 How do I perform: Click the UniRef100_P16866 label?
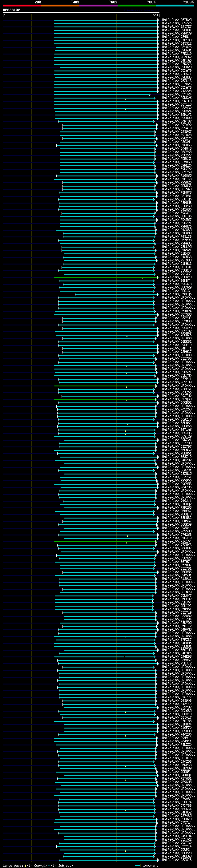click(176, 145)
